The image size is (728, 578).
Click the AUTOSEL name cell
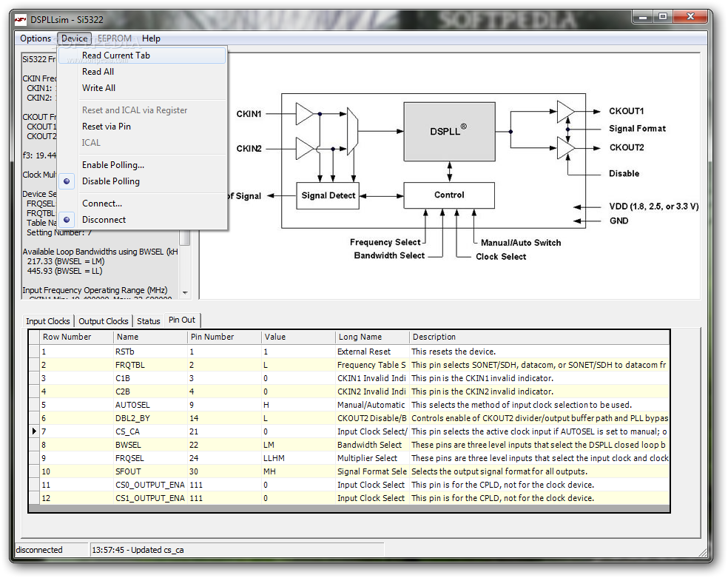pos(151,405)
